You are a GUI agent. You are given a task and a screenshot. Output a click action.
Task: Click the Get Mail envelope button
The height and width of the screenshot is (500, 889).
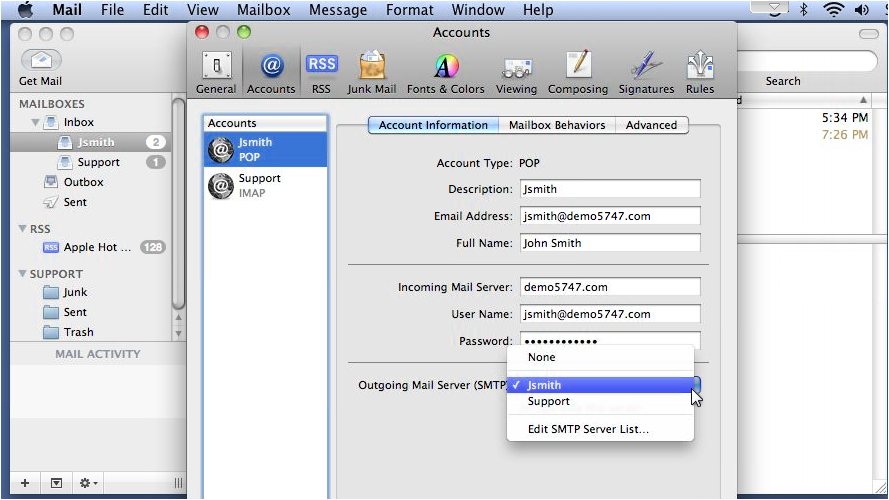click(41, 60)
